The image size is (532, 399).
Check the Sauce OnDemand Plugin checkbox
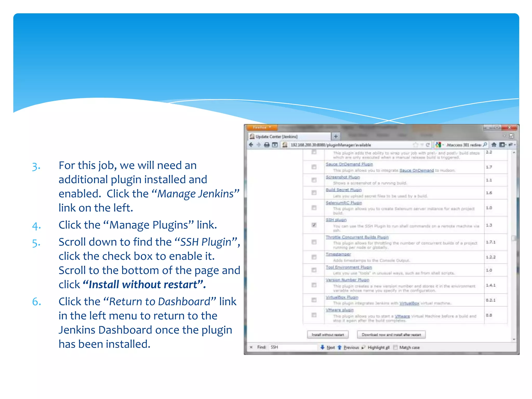pyautogui.click(x=314, y=167)
